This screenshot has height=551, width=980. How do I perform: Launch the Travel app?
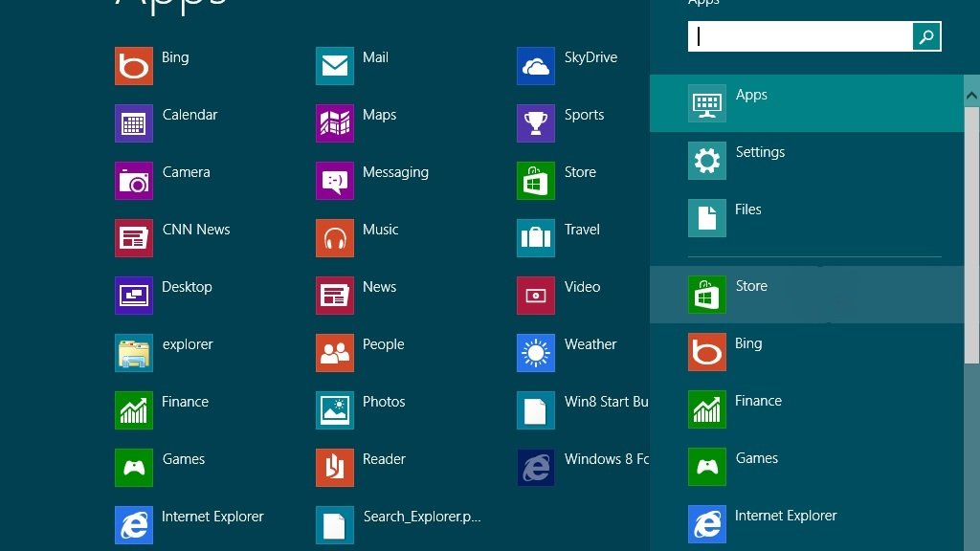point(536,238)
